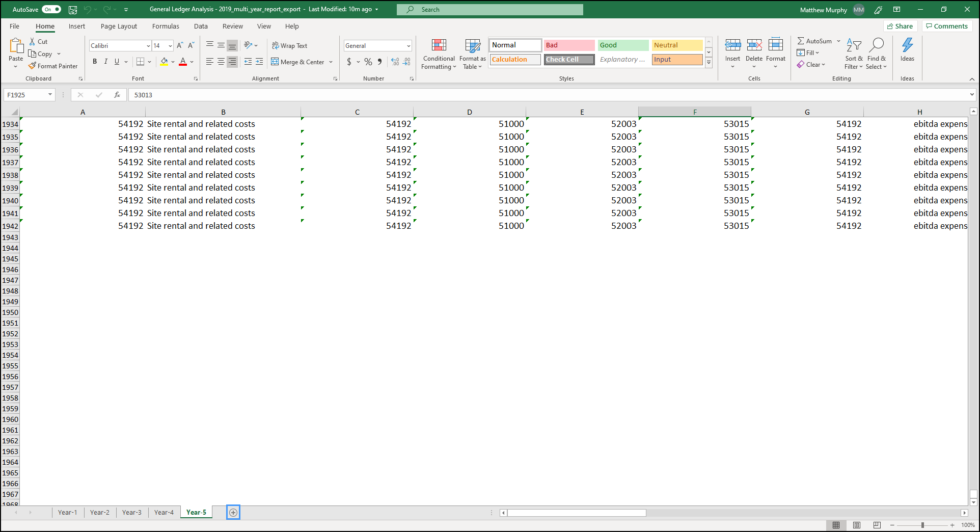The width and height of the screenshot is (980, 532).
Task: Apply bold formatting to selected cell
Action: [94, 61]
